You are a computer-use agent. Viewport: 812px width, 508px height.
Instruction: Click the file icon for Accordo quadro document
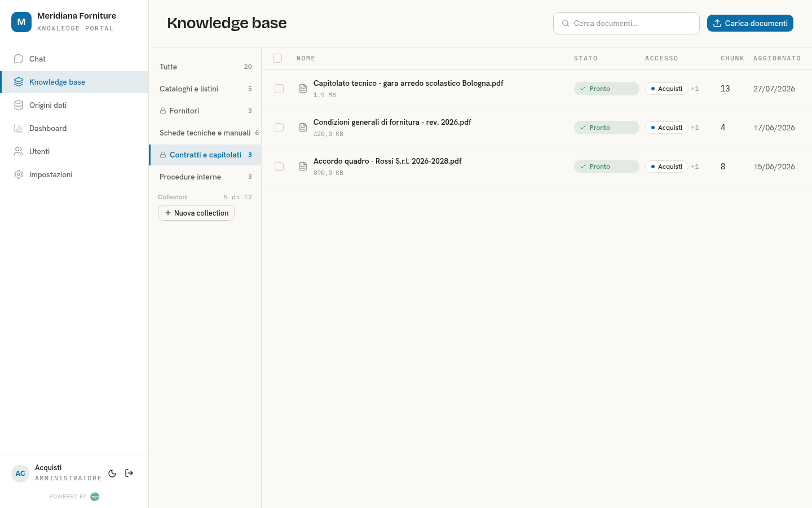[x=303, y=167]
